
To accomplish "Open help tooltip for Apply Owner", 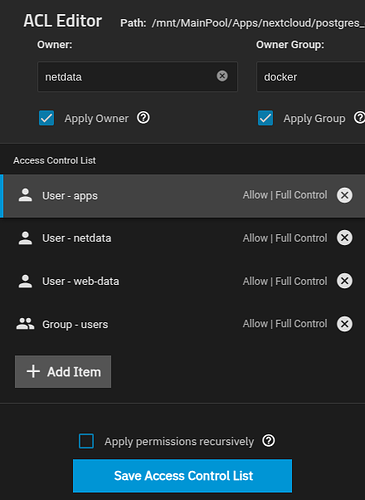I will 144,118.
